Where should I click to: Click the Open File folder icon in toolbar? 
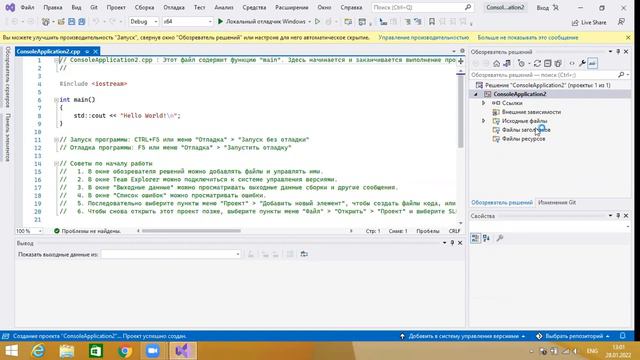pyautogui.click(x=61, y=22)
